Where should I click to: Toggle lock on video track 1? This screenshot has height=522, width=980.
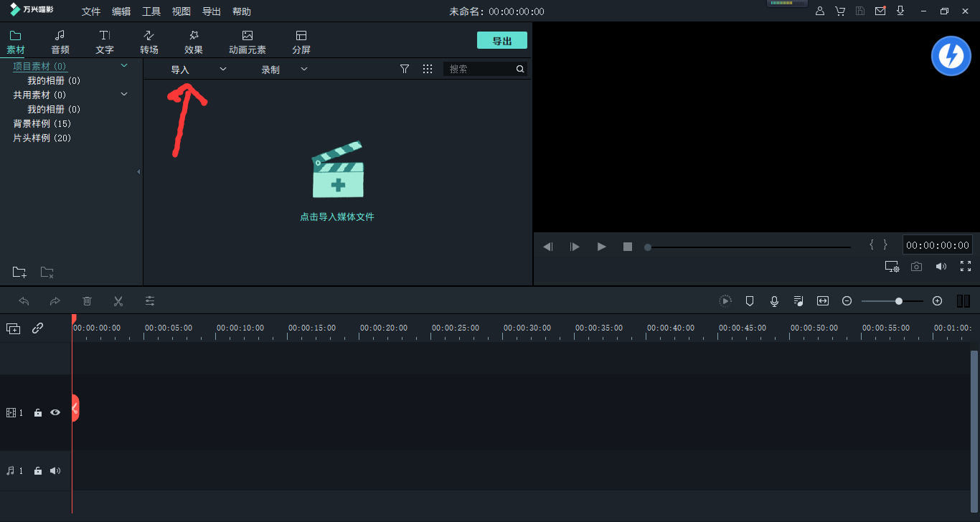[x=38, y=413]
